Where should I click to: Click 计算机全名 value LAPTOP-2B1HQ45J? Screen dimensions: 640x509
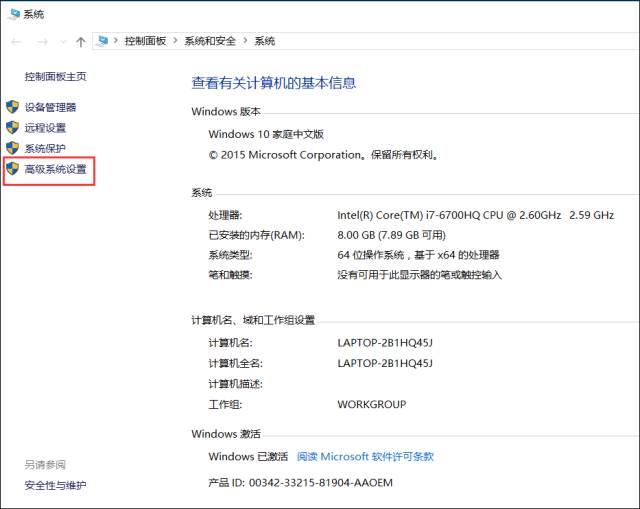coord(385,363)
